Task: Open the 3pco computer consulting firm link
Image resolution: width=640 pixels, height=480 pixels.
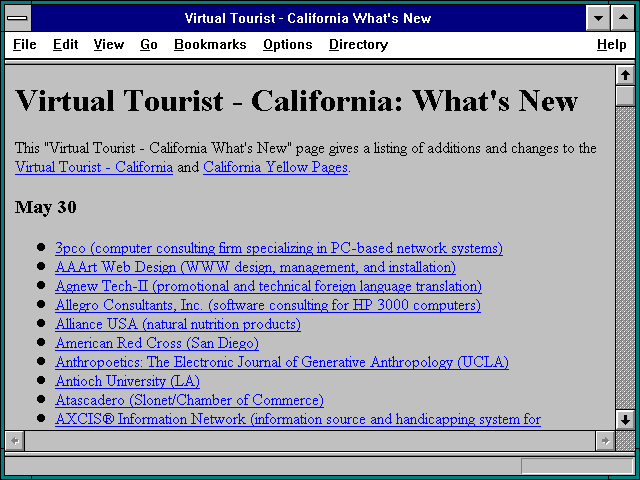Action: coord(279,248)
